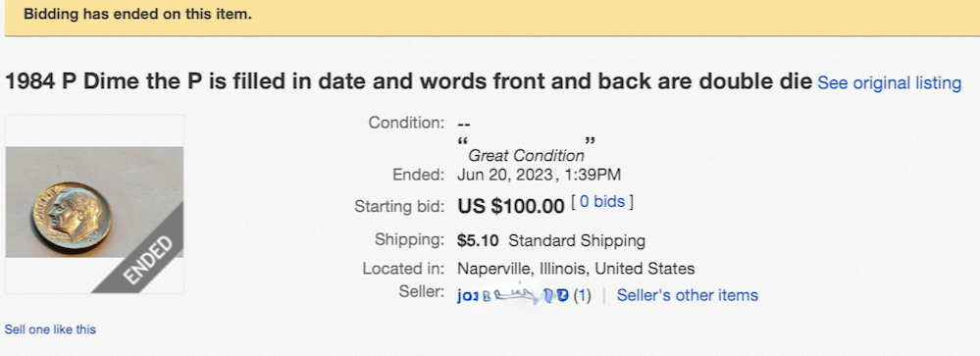The height and width of the screenshot is (356, 980).
Task: Click the Great Condition seller note
Action: click(526, 155)
